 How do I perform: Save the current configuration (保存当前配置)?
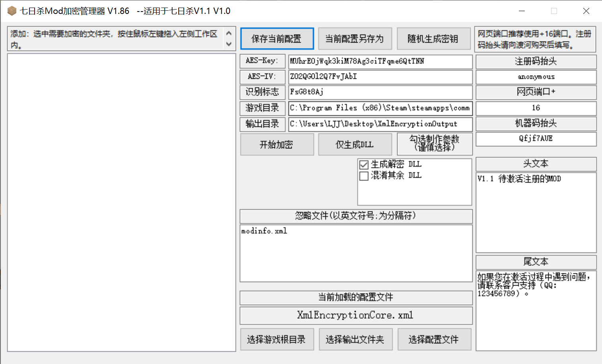[277, 39]
